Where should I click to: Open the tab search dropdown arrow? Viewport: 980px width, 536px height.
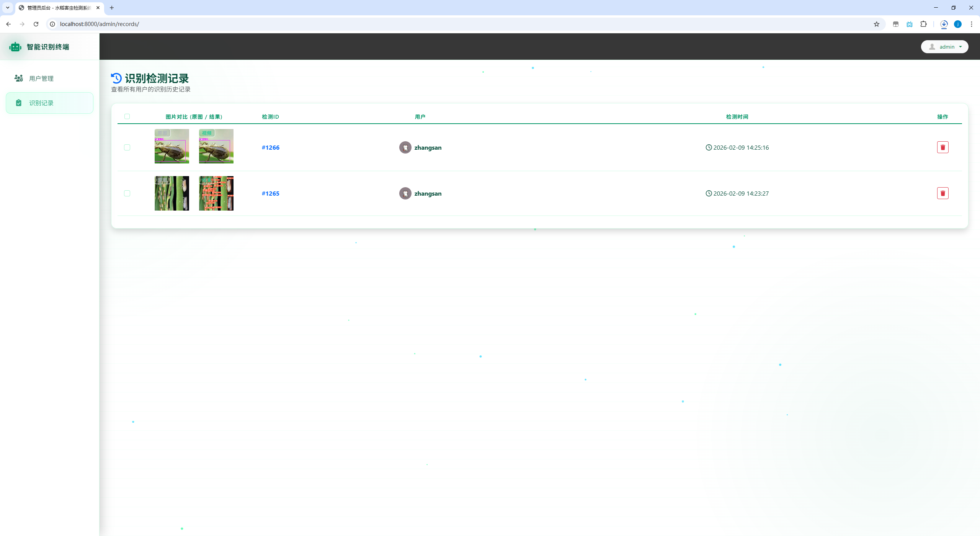8,8
